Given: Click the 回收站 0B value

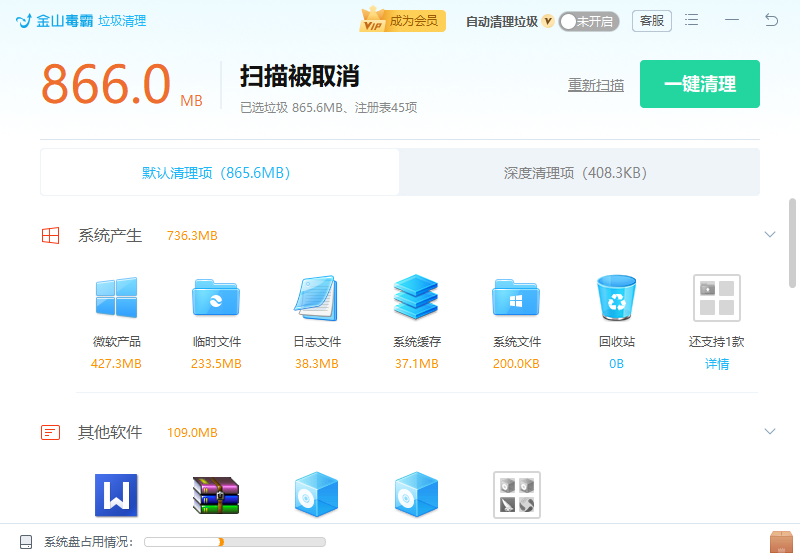Looking at the screenshot, I should tap(616, 364).
